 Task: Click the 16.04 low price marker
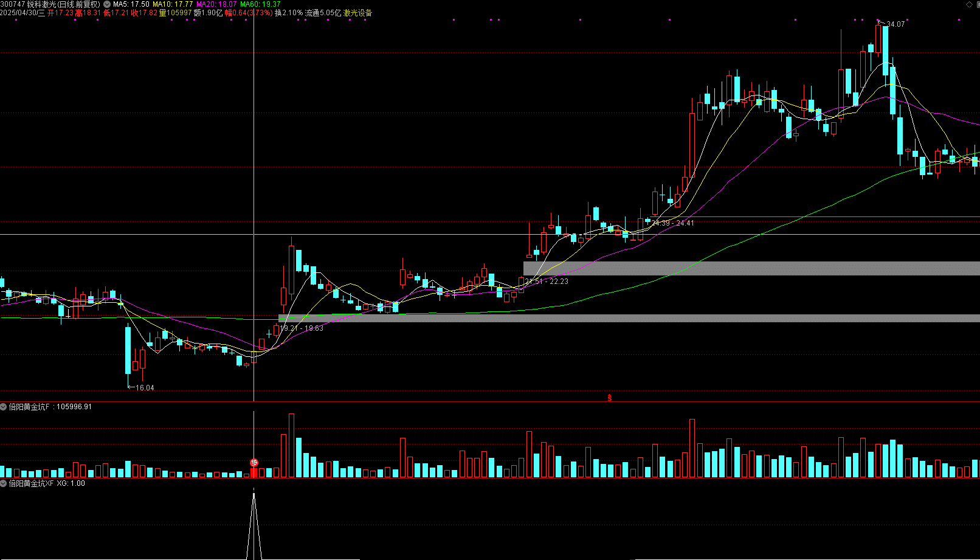144,388
